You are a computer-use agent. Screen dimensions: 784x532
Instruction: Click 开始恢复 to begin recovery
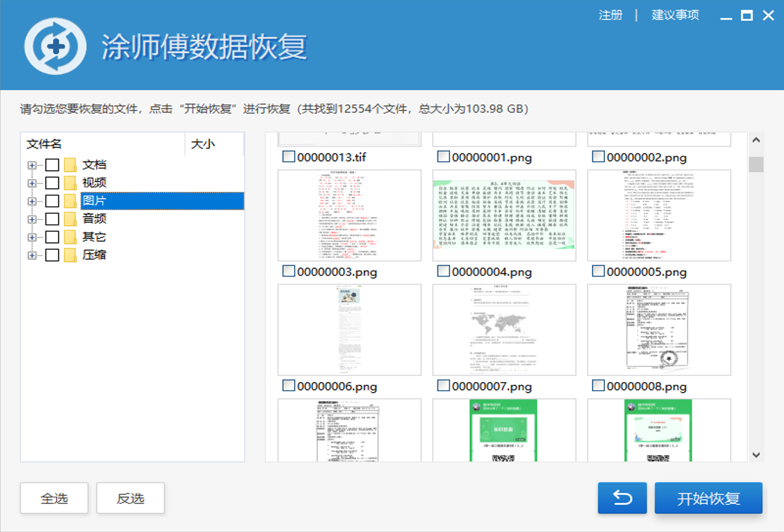(x=708, y=498)
